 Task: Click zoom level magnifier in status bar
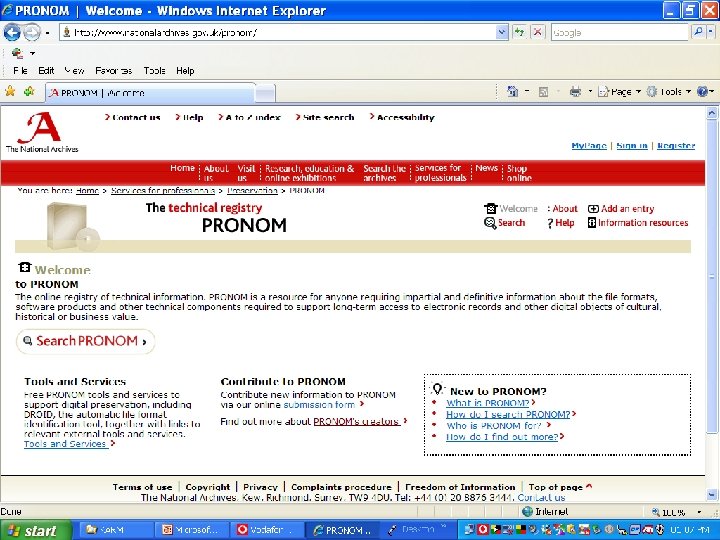(x=656, y=512)
